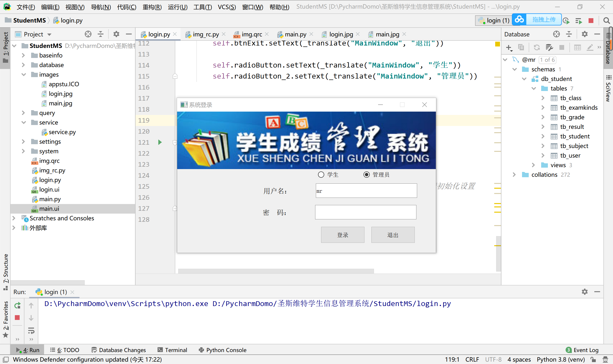Viewport: 613px width, 364px height.
Task: Hide the Project panel
Action: pyautogui.click(x=129, y=34)
